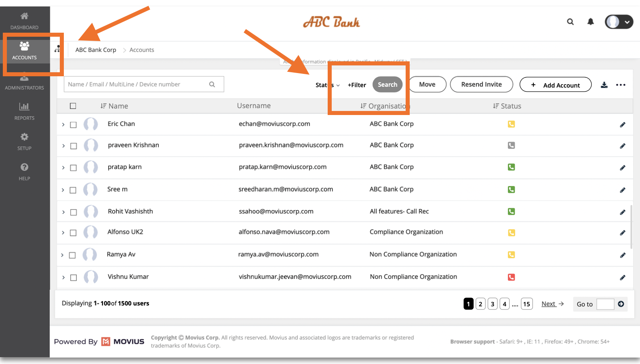640x364 pixels.
Task: Edit the Eric Chan account
Action: pyautogui.click(x=623, y=125)
